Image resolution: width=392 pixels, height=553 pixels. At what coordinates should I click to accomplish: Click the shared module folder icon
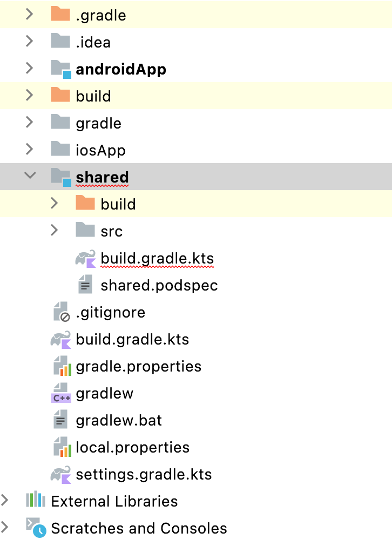[60, 177]
